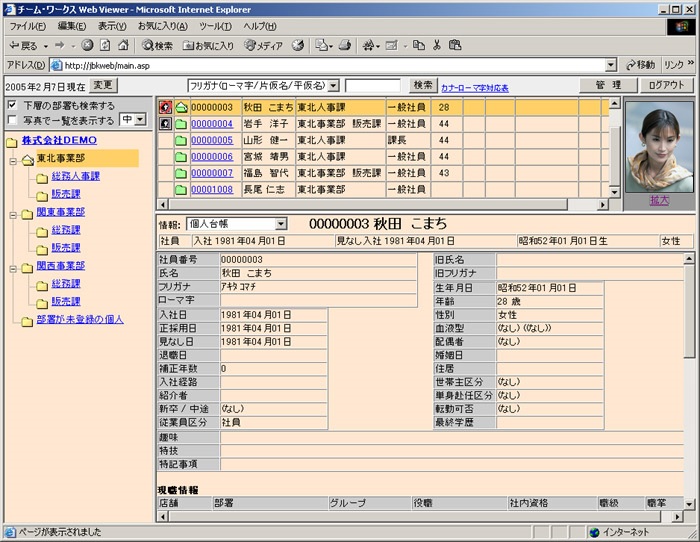
Task: Collapse the 関東事業部 tree node
Action: 13,215
